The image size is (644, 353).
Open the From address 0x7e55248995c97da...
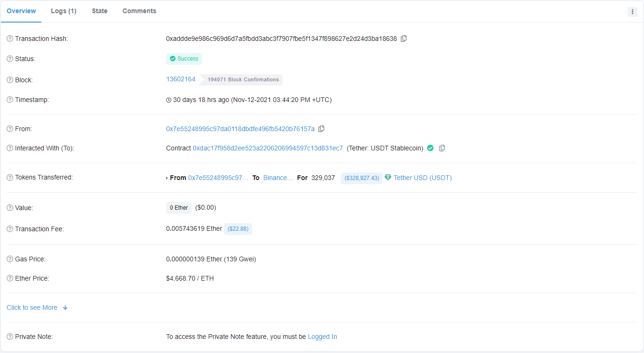(x=240, y=129)
